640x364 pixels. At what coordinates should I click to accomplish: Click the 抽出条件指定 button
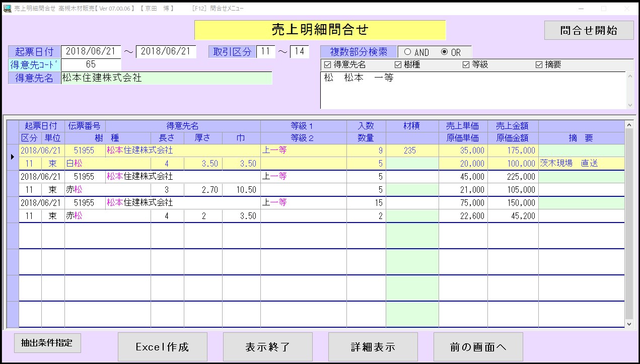47,343
